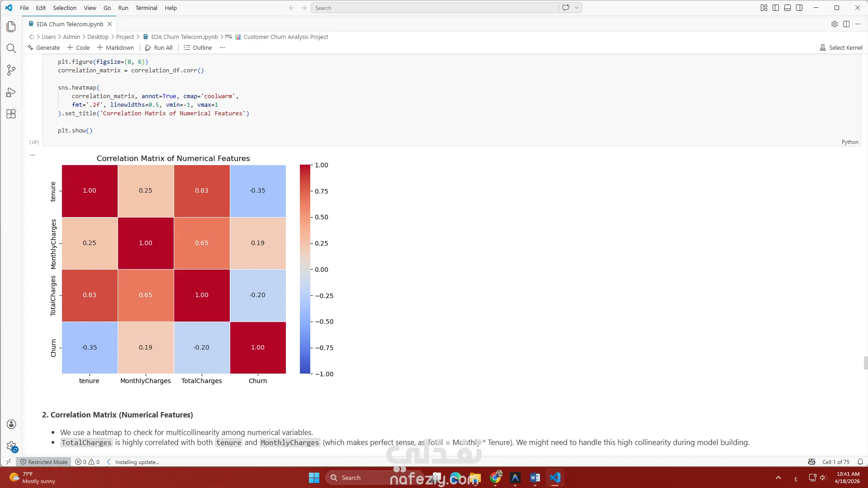
Task: Open the chat icon beside search box
Action: (x=566, y=8)
